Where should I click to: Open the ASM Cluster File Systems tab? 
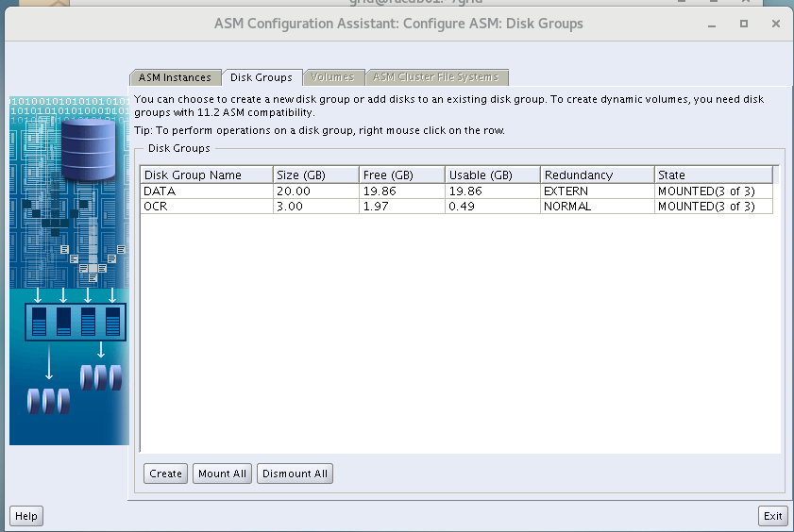point(436,77)
